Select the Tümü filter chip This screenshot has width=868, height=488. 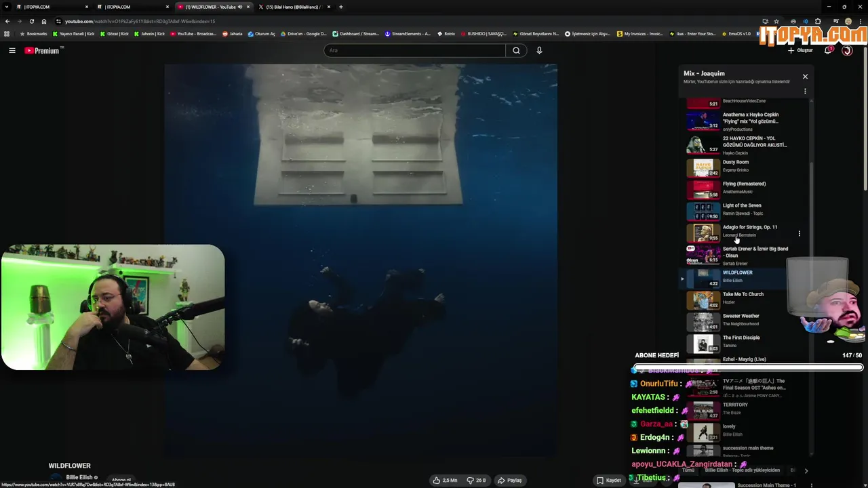[x=688, y=470]
